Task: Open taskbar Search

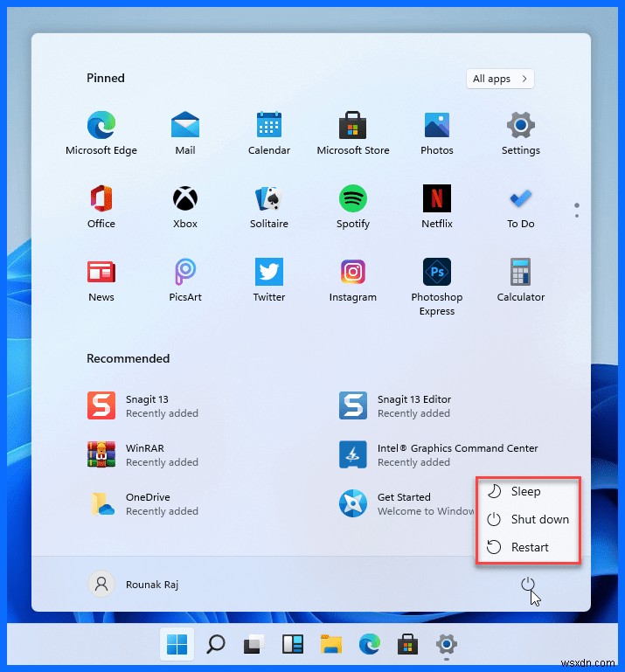Action: pos(215,644)
